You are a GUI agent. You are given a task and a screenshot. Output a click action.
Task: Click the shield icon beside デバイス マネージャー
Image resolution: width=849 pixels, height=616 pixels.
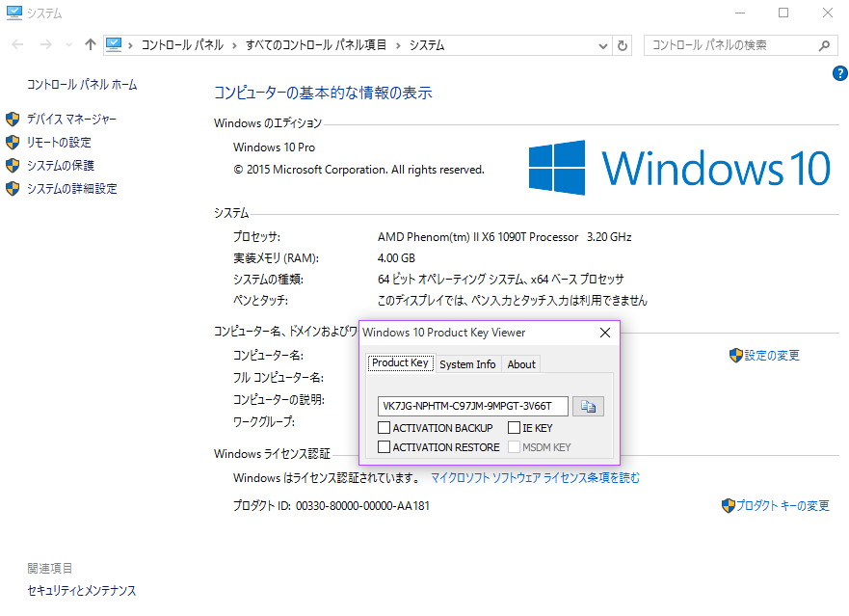[13, 119]
